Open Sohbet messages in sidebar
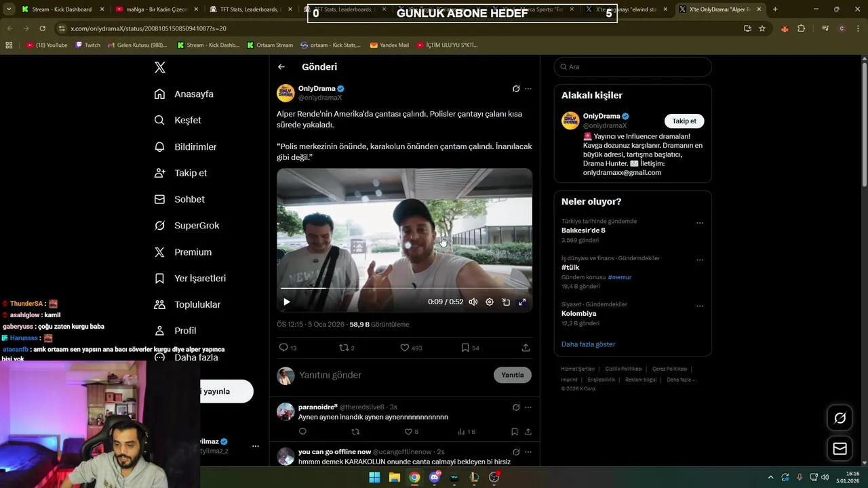 179,199
